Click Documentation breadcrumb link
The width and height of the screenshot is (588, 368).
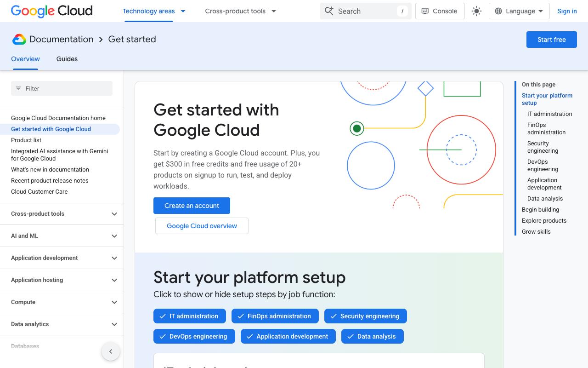(62, 40)
